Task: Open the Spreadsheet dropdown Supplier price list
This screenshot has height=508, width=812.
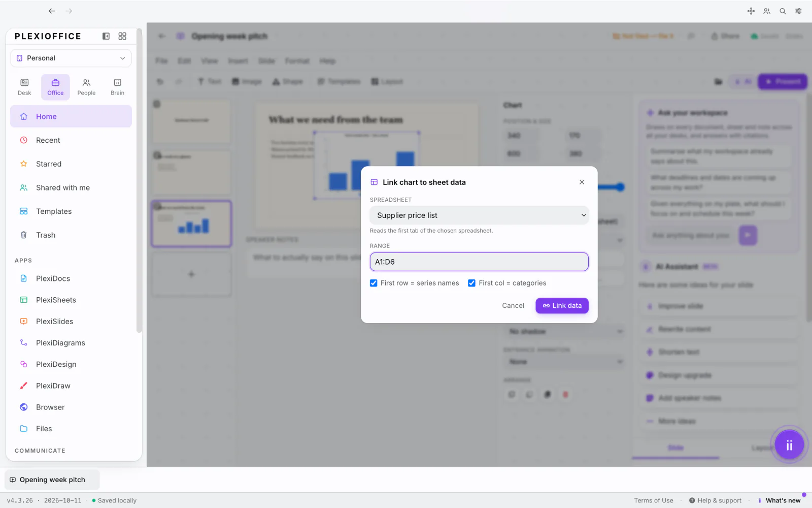Action: click(479, 215)
